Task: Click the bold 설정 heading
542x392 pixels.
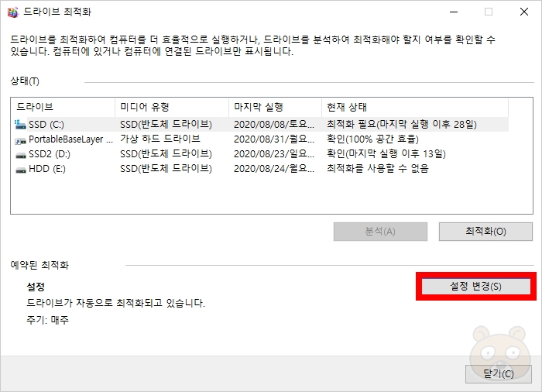Action: point(36,287)
